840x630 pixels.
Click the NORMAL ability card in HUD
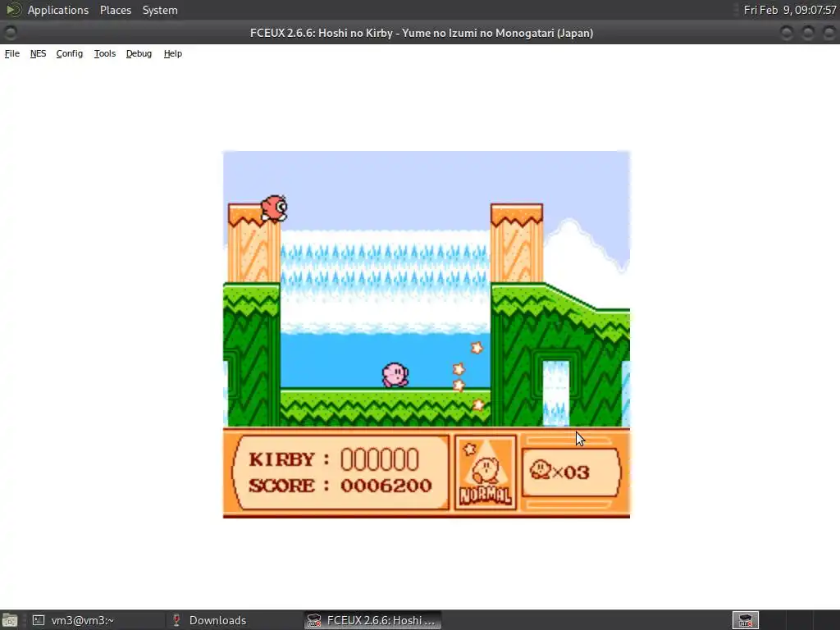click(x=486, y=472)
